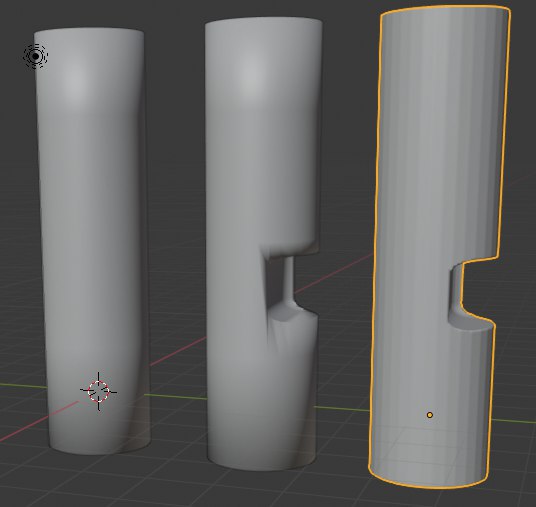
Task: Click the orange origin dot of selected cylinder
Action: (430, 415)
